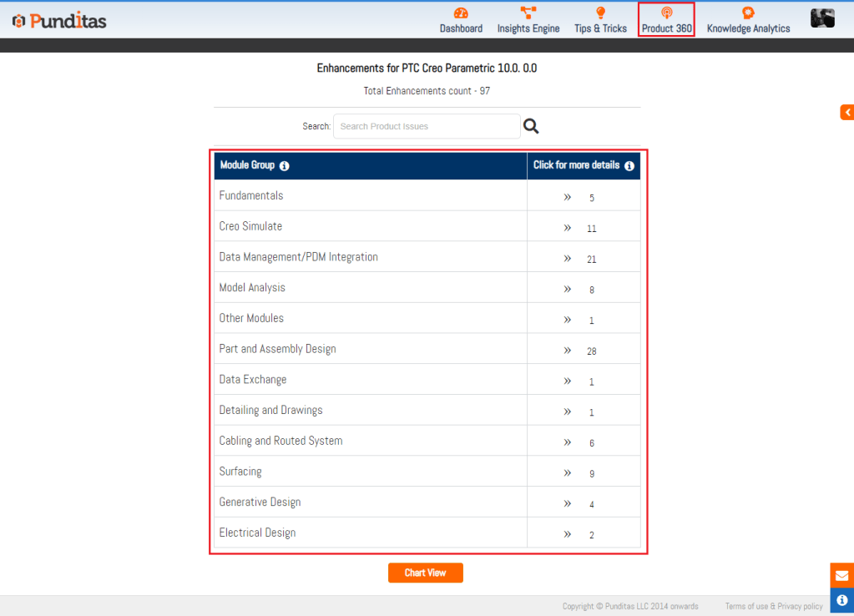This screenshot has height=616, width=854.
Task: Click info icon beside Click for more details
Action: click(629, 166)
